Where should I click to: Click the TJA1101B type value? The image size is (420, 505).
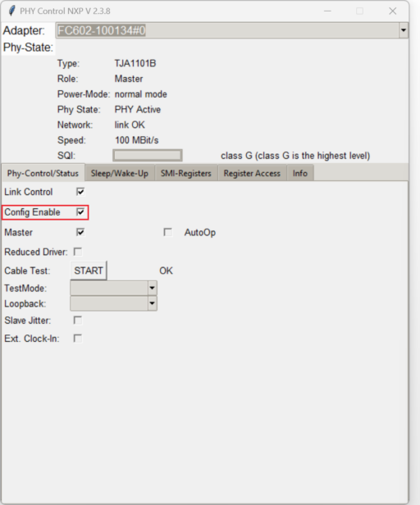tap(135, 63)
